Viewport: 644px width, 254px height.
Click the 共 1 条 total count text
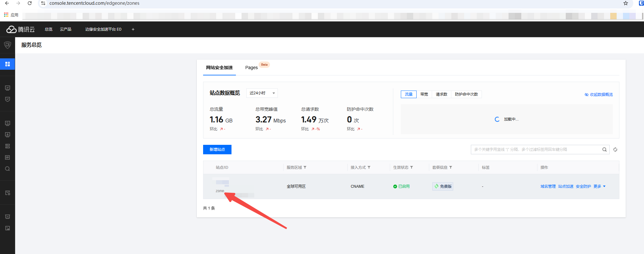point(209,208)
